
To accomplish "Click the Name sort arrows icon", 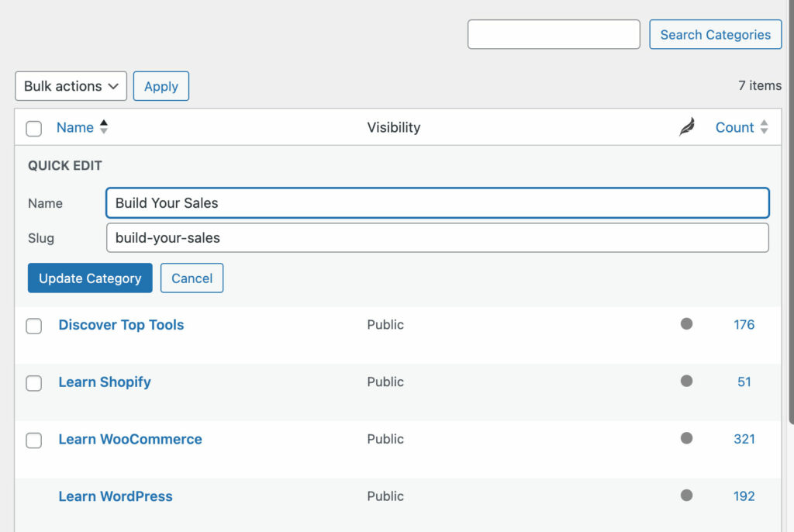I will coord(104,126).
